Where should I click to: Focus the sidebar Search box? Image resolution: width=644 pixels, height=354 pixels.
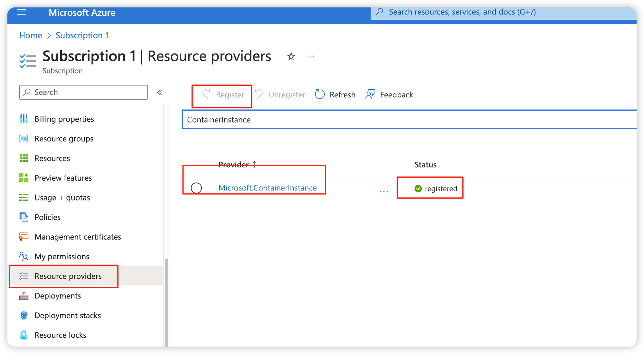83,92
